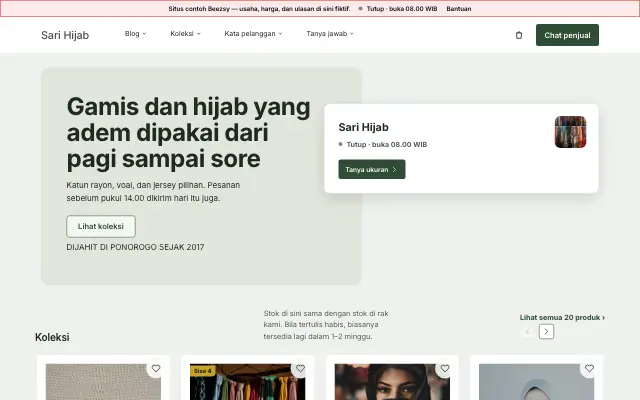Image resolution: width=640 pixels, height=400 pixels.
Task: Open the fourth product image, grey hijab
Action: click(536, 382)
